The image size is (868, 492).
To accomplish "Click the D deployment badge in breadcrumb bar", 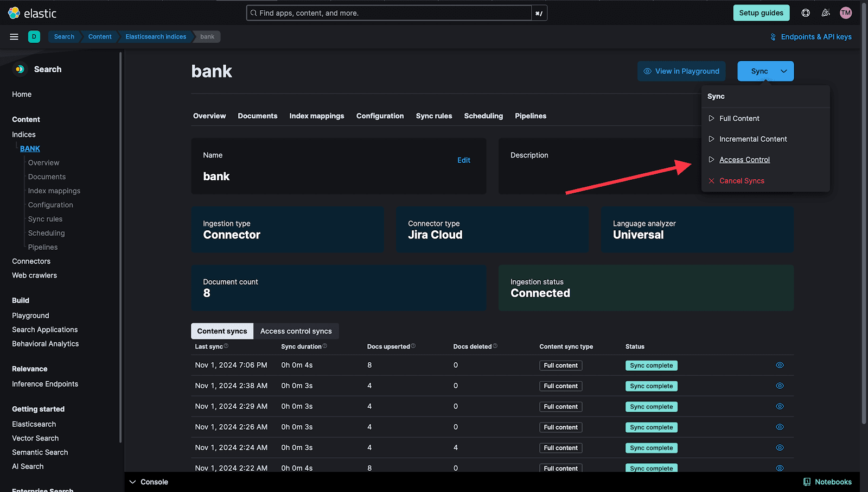I will (34, 36).
